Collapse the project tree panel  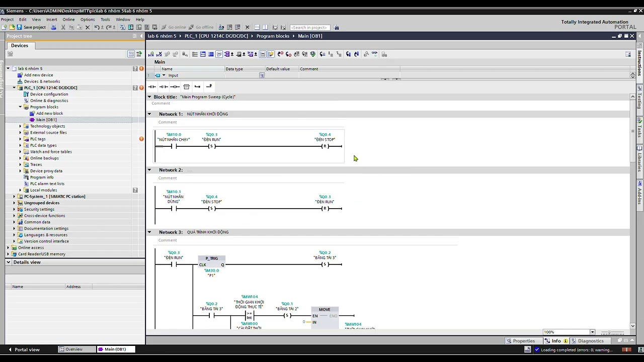coord(141,36)
